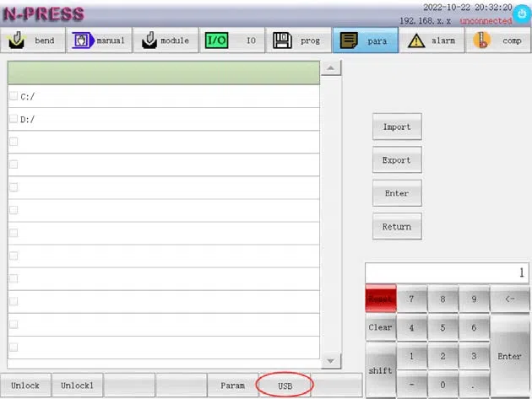Tap keypad digit 2
This screenshot has height=399, width=532.
442,356
